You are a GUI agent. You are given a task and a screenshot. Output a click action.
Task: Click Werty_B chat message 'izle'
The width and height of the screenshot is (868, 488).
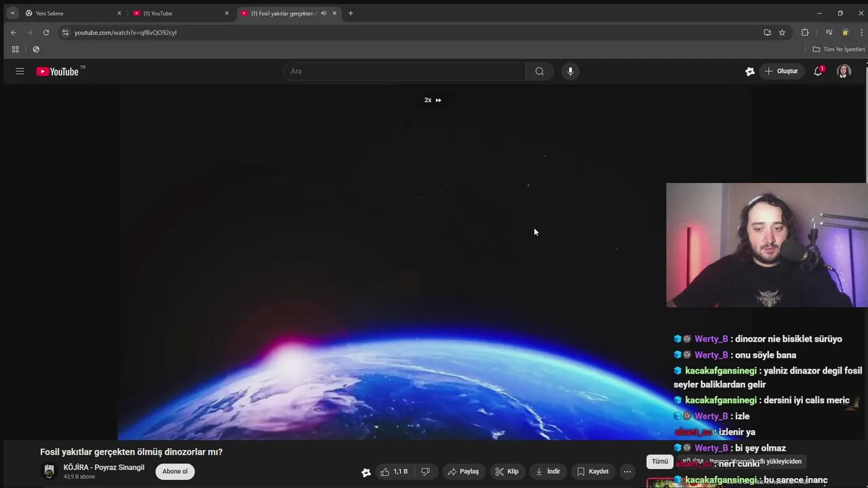point(742,416)
